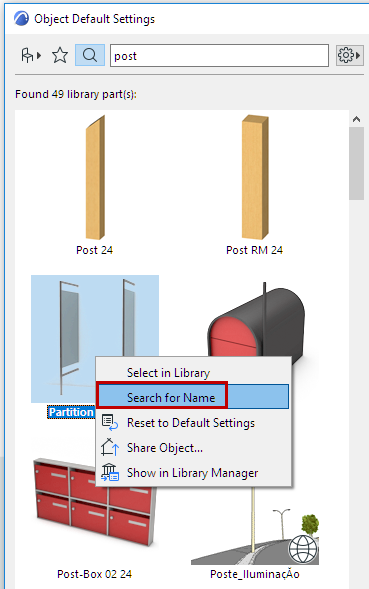Click the highlighted 'Partition' label

(x=71, y=412)
